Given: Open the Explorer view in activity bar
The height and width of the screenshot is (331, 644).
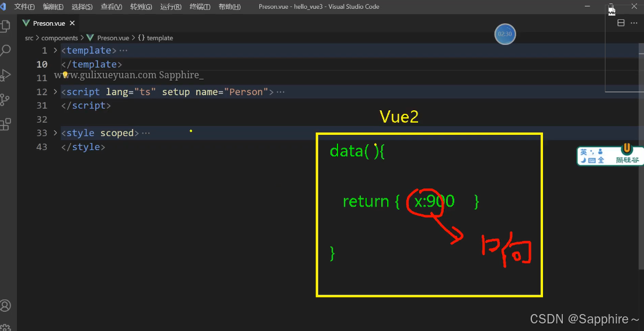Looking at the screenshot, I should tap(5, 26).
